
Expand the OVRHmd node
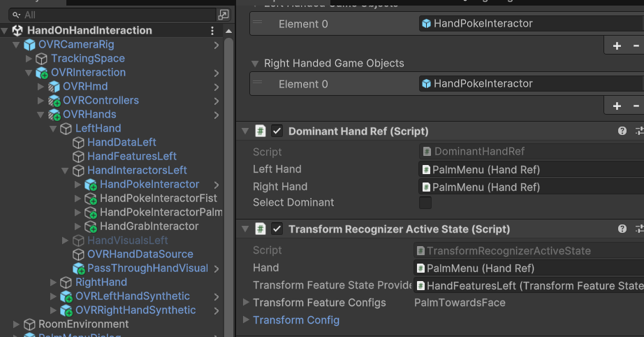pos(41,87)
